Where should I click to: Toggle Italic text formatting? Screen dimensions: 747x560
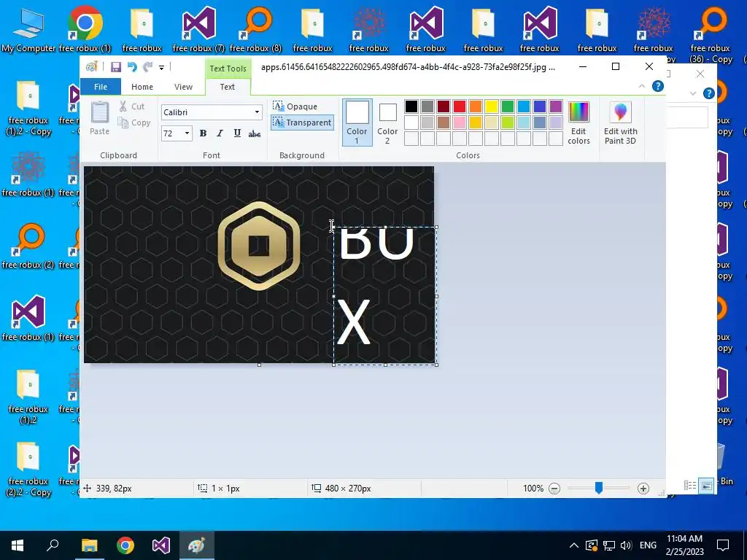click(220, 133)
